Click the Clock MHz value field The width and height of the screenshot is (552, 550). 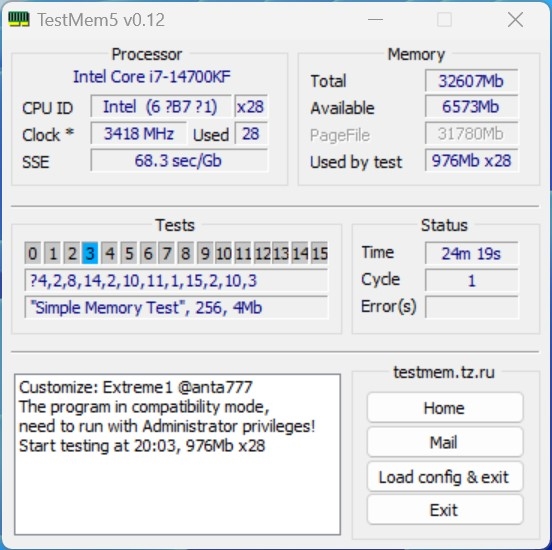[138, 133]
